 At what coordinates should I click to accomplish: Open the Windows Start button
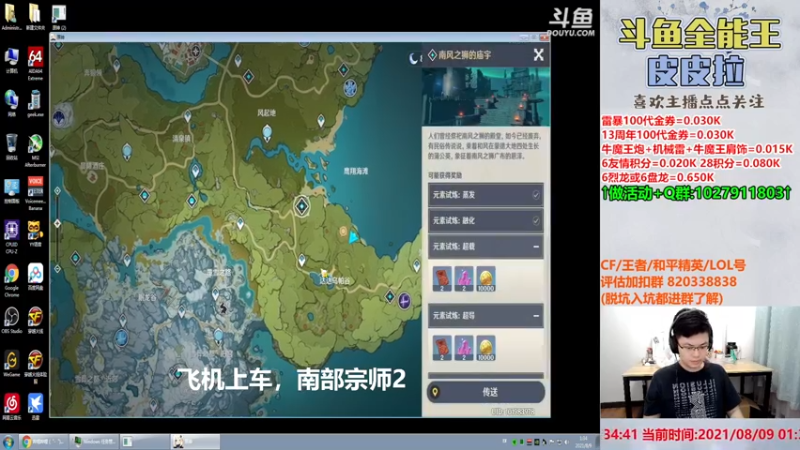[x=8, y=442]
